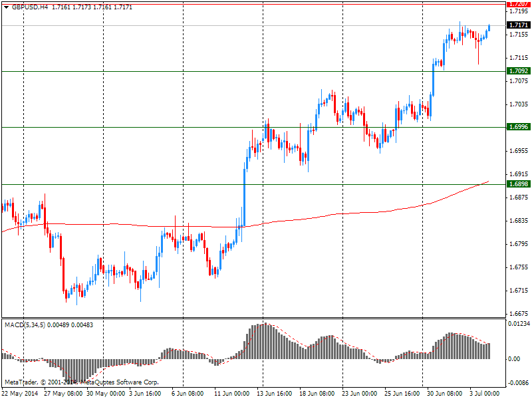532x399 pixels.
Task: Click the 1.6675 price scale value
Action: [519, 314]
